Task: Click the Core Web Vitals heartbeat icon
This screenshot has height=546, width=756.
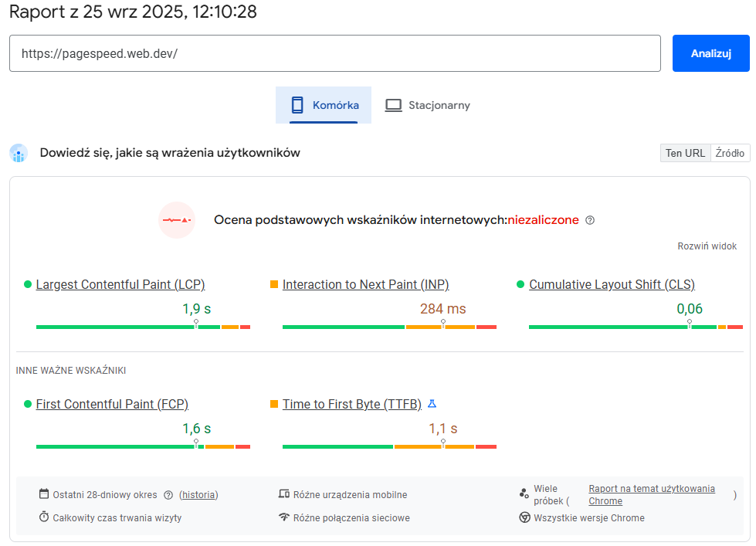Action: tap(177, 219)
